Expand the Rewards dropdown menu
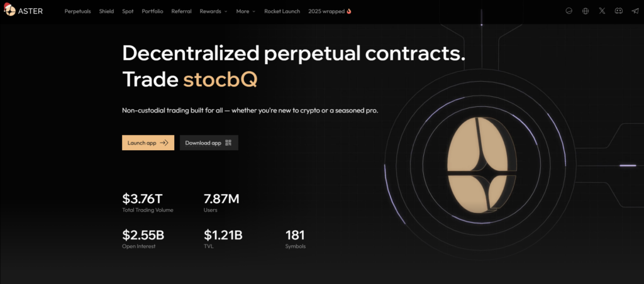 pyautogui.click(x=213, y=11)
